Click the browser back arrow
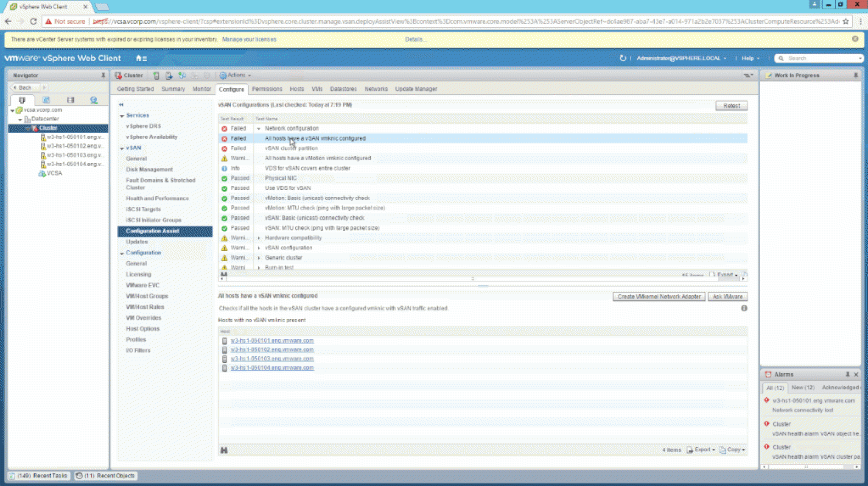The height and width of the screenshot is (486, 868). point(8,21)
